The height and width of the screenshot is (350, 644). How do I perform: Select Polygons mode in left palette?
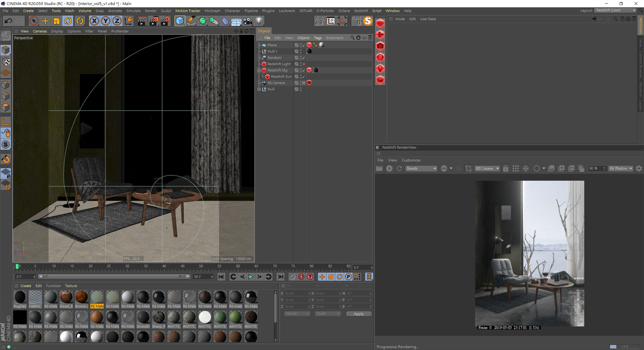pos(6,108)
